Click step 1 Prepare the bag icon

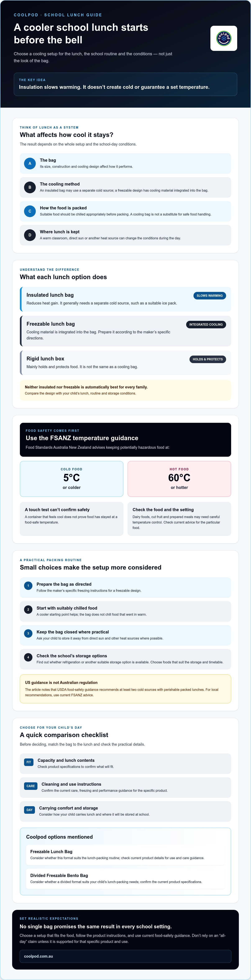tap(28, 585)
